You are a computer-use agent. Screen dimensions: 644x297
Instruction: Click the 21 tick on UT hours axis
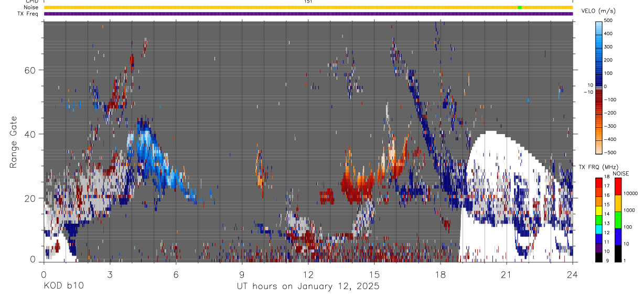507,274
